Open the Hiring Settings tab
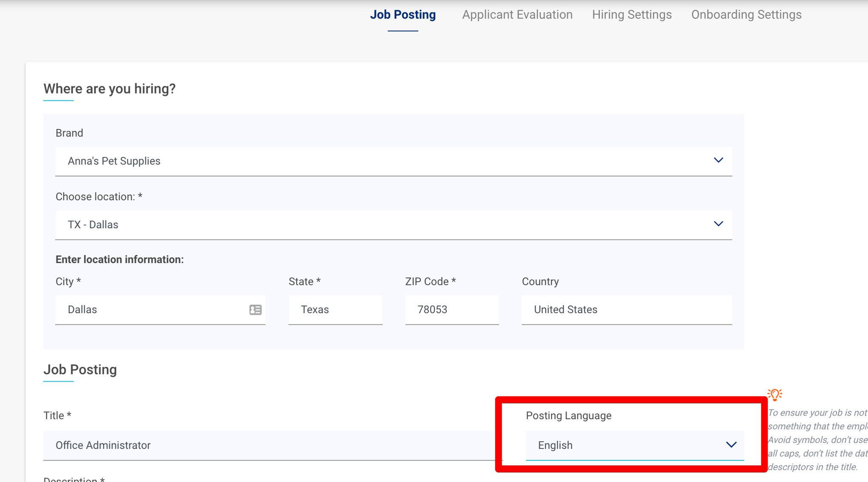 tap(632, 15)
